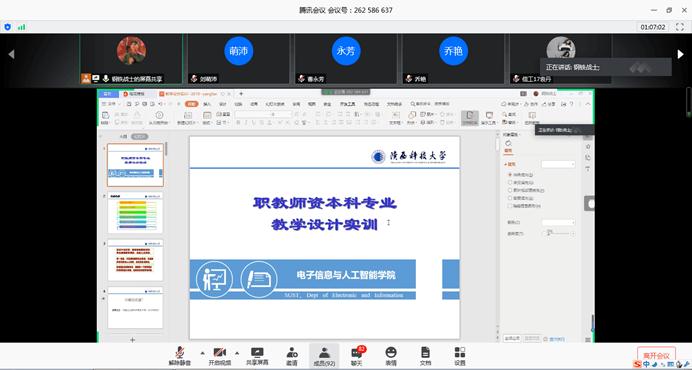
Task: Click the slide thumbnail scrollbar
Action: coord(166,149)
